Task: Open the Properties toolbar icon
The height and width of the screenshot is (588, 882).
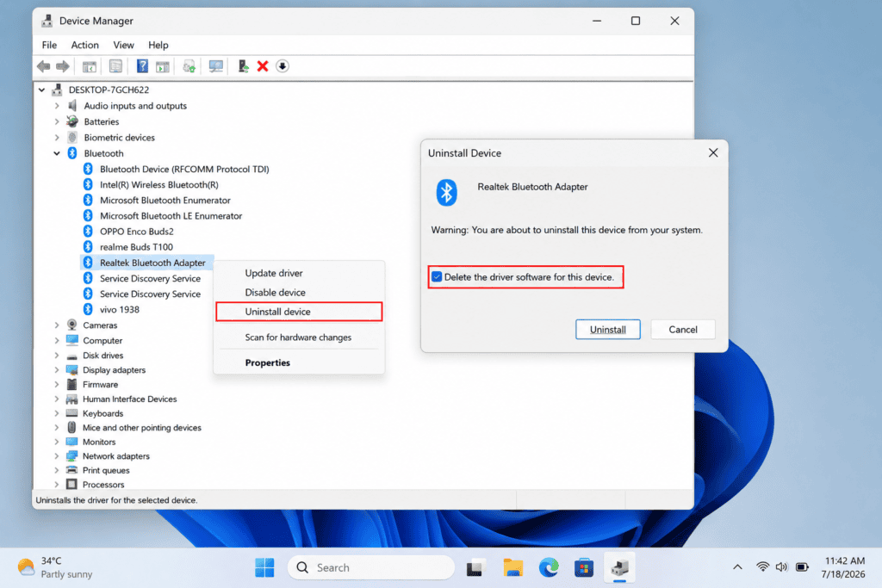Action: click(115, 66)
